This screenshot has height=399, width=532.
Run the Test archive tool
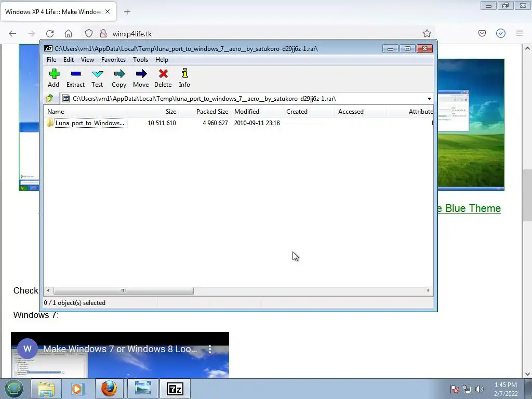pos(97,78)
